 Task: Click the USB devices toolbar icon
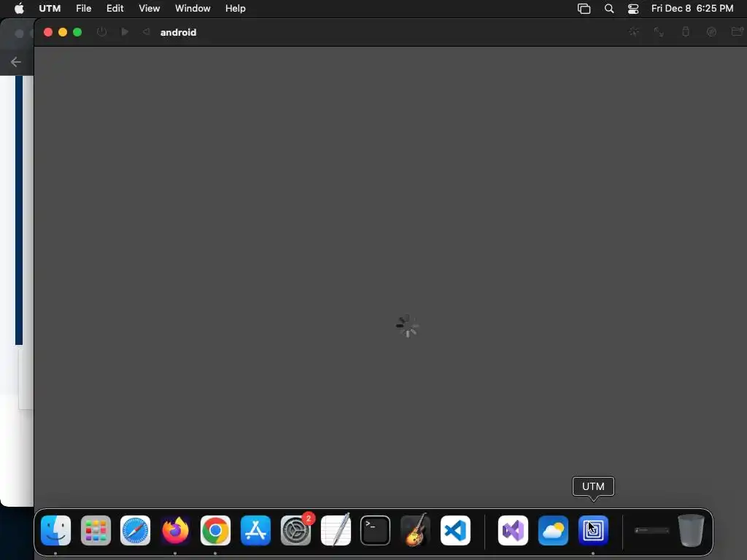click(x=686, y=32)
